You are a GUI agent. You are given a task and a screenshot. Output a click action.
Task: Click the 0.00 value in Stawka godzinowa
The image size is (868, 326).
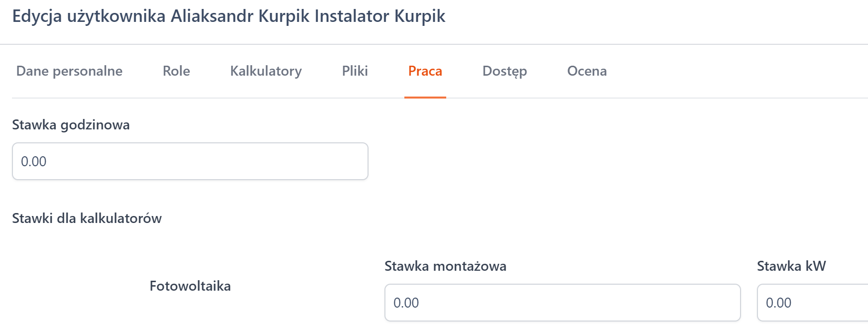tap(34, 162)
